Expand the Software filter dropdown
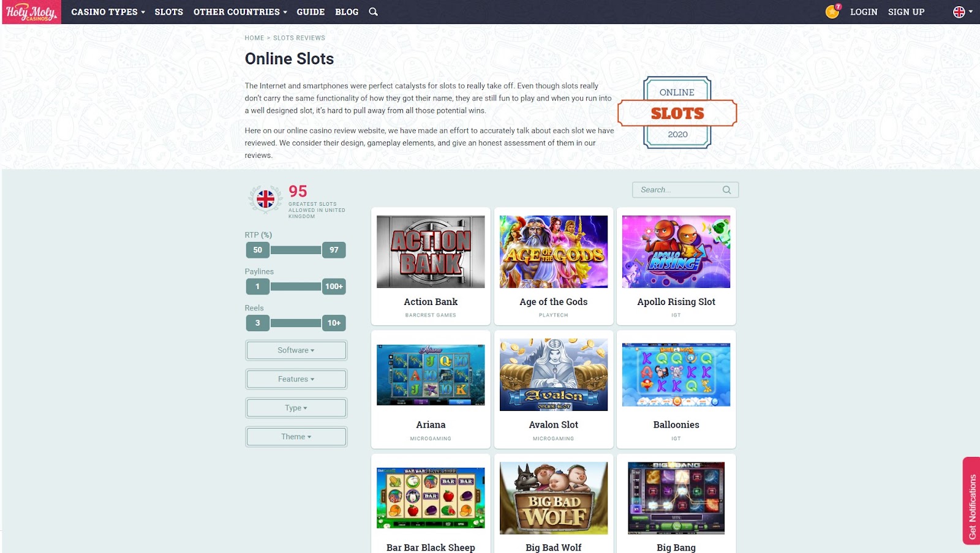The image size is (980, 553). click(x=296, y=350)
